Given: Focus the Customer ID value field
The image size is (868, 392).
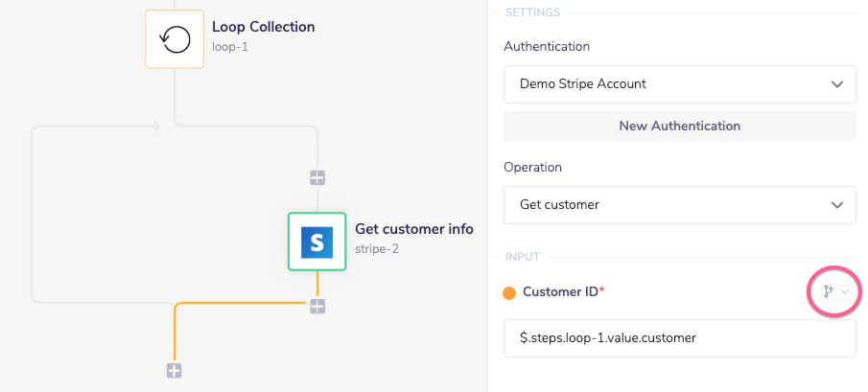Looking at the screenshot, I should 679,338.
